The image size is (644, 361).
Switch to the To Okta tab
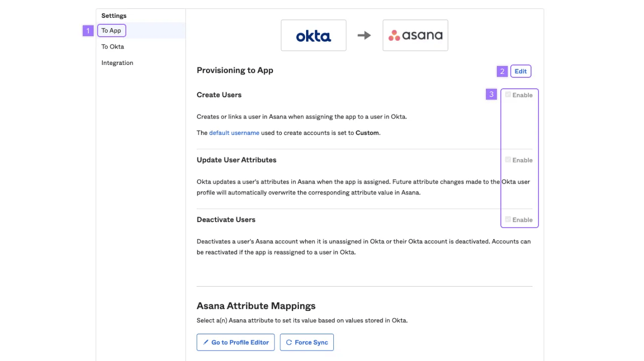click(x=112, y=47)
